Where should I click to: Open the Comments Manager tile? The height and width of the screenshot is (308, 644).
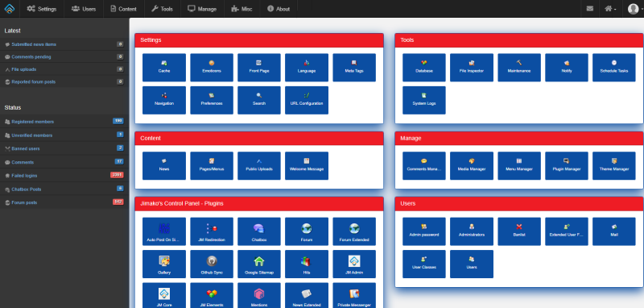424,166
